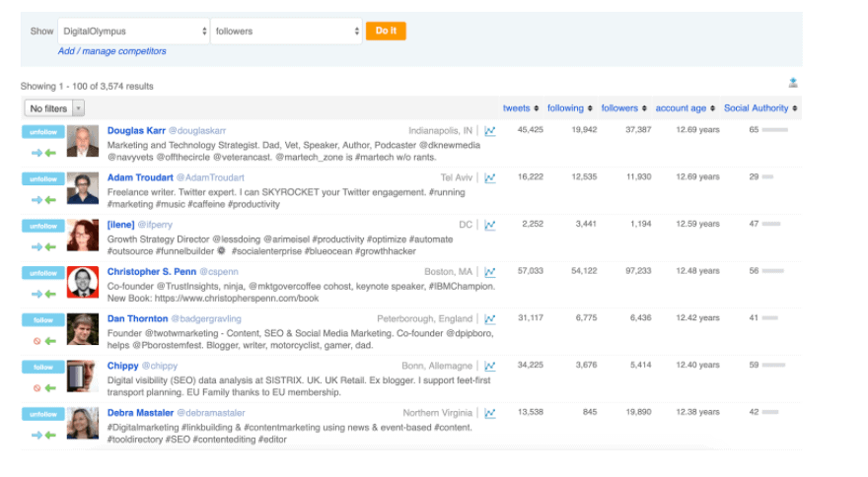Screen dimensions: 868x477
Task: Click Christopher S. Penn's profile photo
Action: coord(83,282)
